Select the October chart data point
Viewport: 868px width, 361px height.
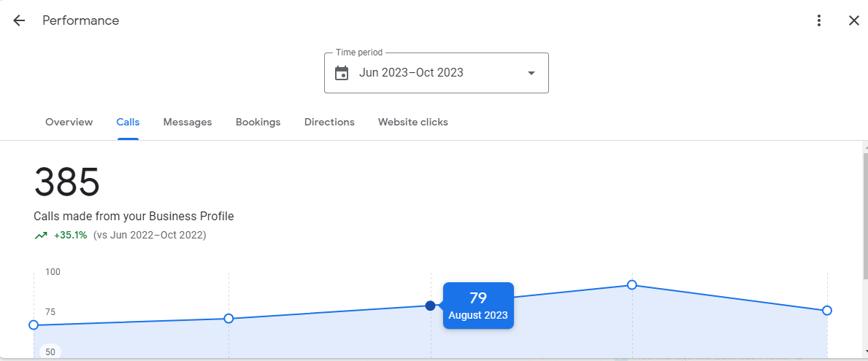[x=827, y=310]
